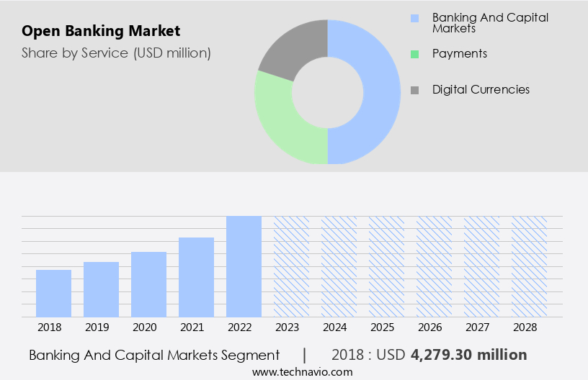The width and height of the screenshot is (588, 380).
Task: Click the 2028 axis label
Action: tap(525, 327)
